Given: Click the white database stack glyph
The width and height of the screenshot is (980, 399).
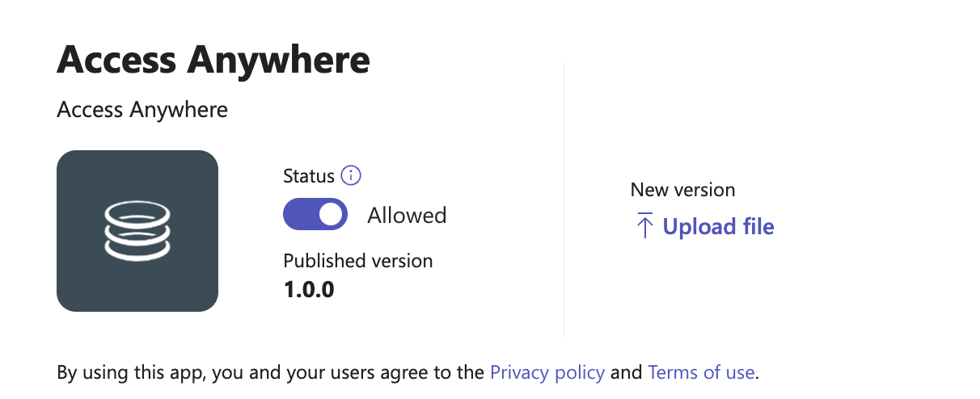Looking at the screenshot, I should [x=137, y=230].
